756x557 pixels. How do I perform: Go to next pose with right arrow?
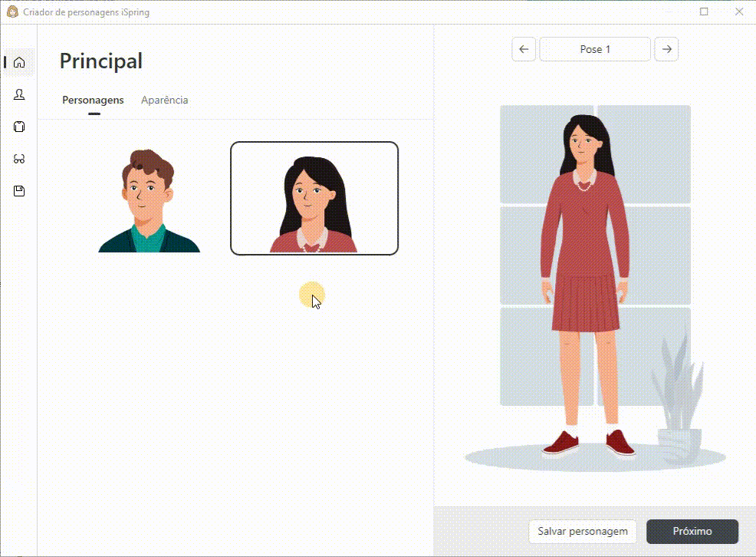pyautogui.click(x=666, y=49)
